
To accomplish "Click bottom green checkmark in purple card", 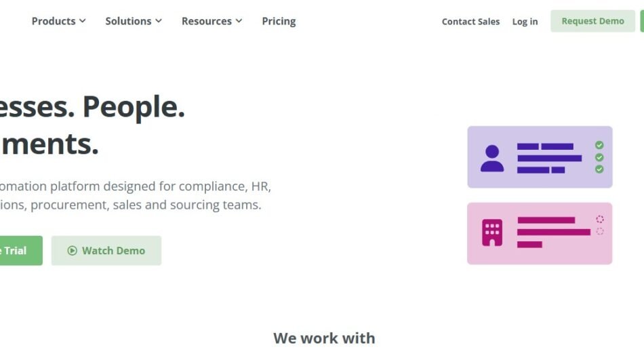I will [x=599, y=169].
